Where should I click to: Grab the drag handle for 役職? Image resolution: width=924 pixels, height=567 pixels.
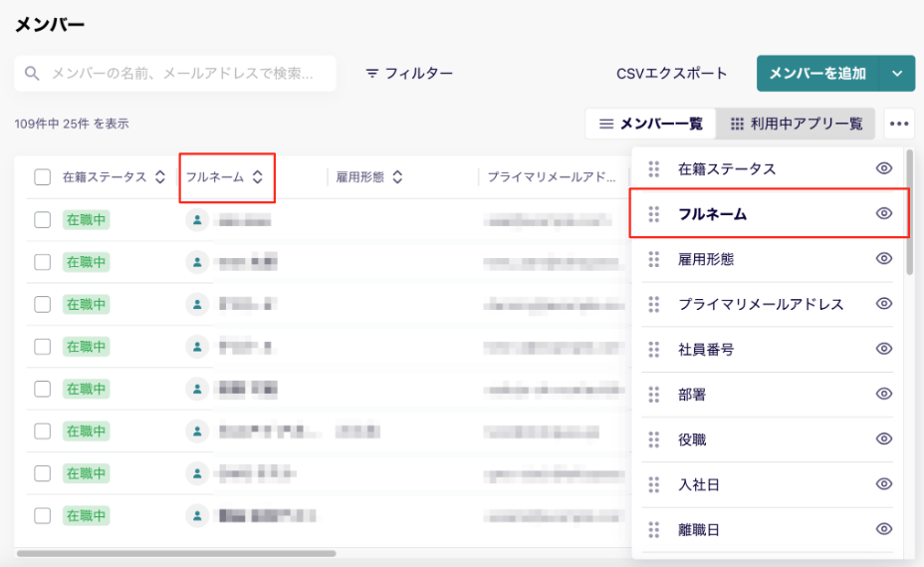coord(653,439)
